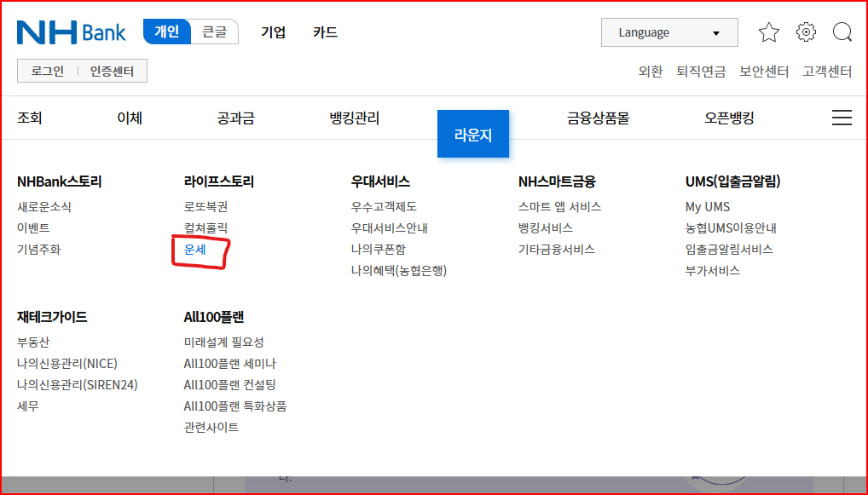Open the 부가서비스 link
The image size is (868, 495).
click(713, 270)
